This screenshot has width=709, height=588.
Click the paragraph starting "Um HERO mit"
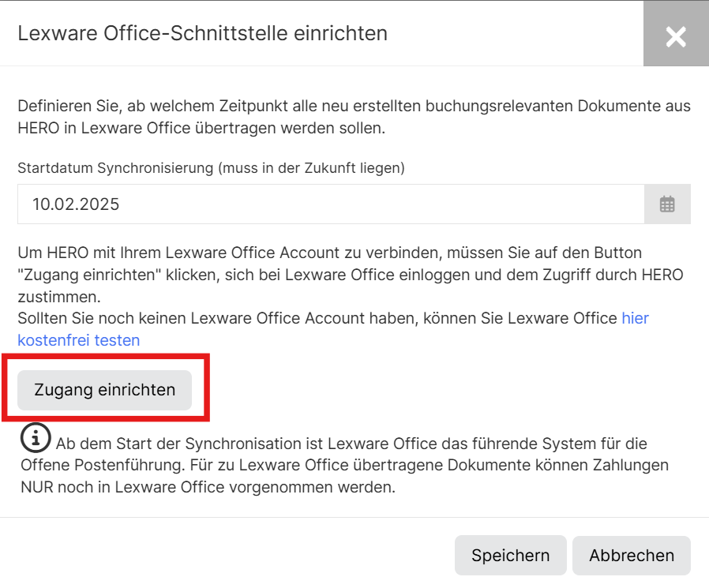pos(351,275)
